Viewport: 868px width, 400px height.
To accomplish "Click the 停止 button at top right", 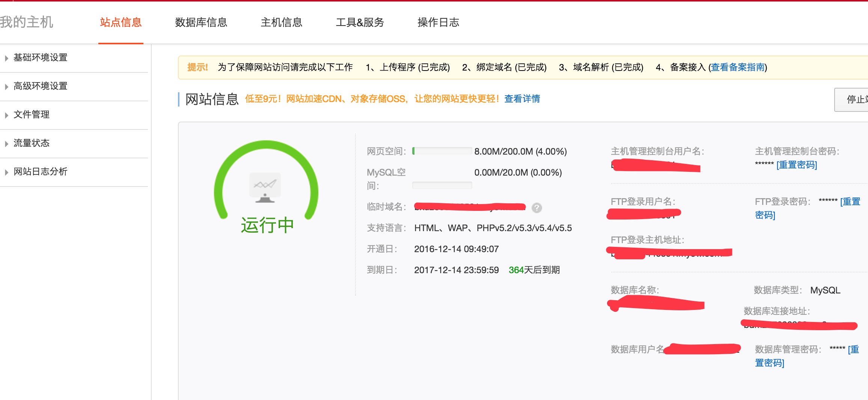I will [851, 99].
